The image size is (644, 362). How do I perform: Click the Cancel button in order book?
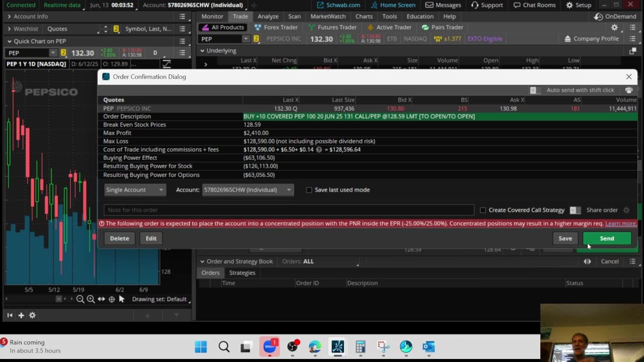610,261
